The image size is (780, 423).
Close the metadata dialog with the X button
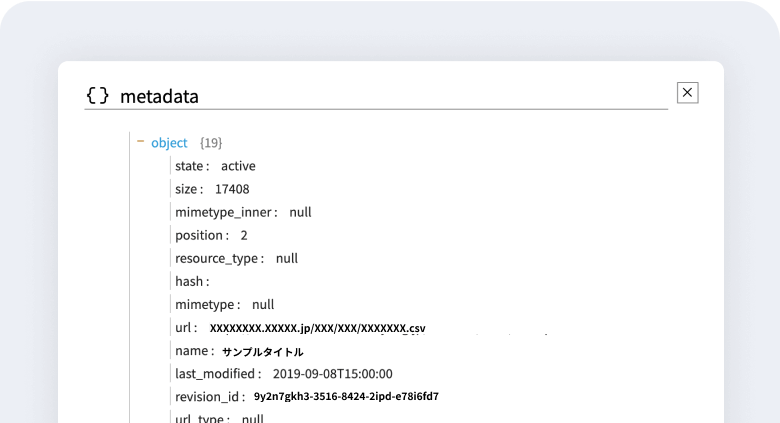(x=687, y=93)
